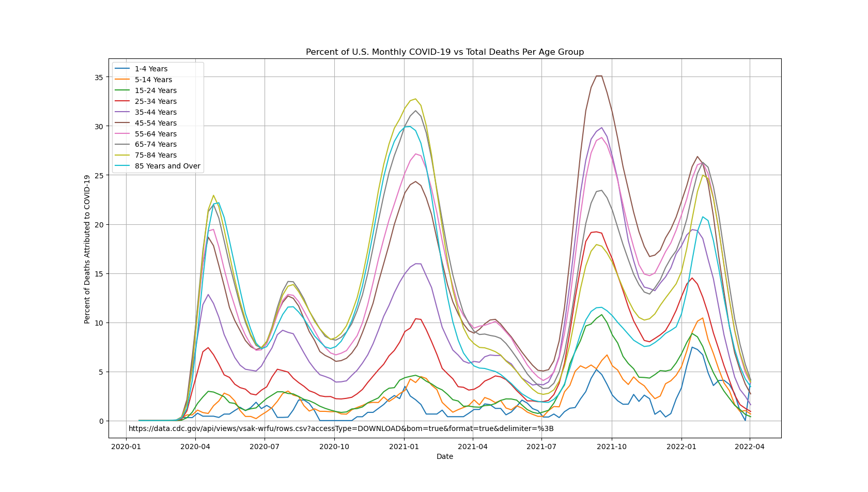This screenshot has width=868, height=492.
Task: Click the '35' y-axis tick label
Action: [x=98, y=77]
